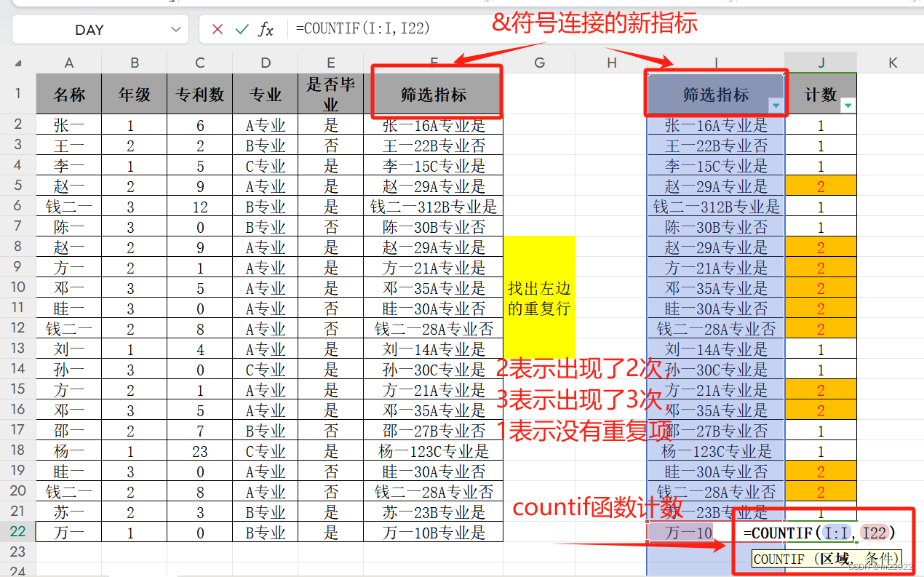Confirm the formula with the green checkmark

(242, 29)
